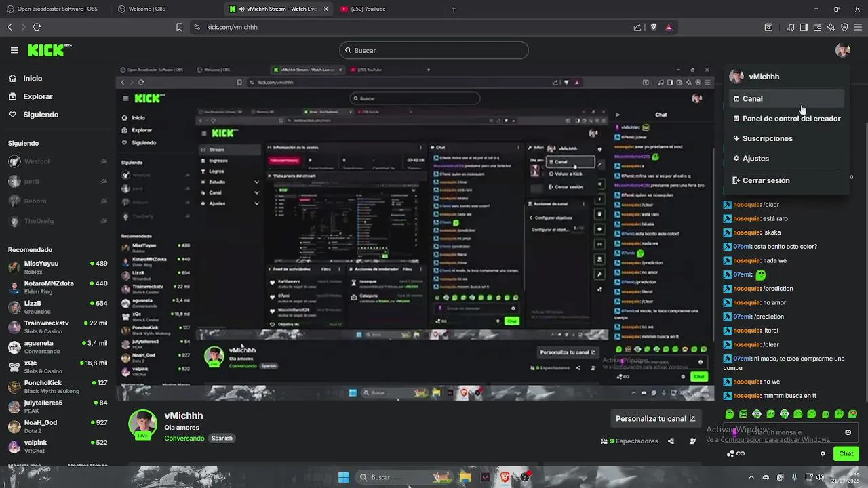Screen dimensions: 868x488
Task: Open recommended channel Trainwreckstv
Action: click(58, 327)
